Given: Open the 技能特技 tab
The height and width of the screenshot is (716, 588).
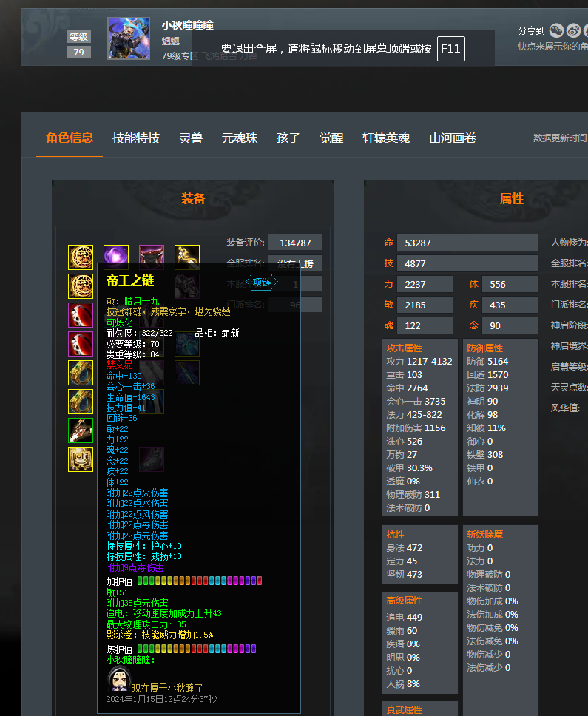Looking at the screenshot, I should tap(136, 138).
